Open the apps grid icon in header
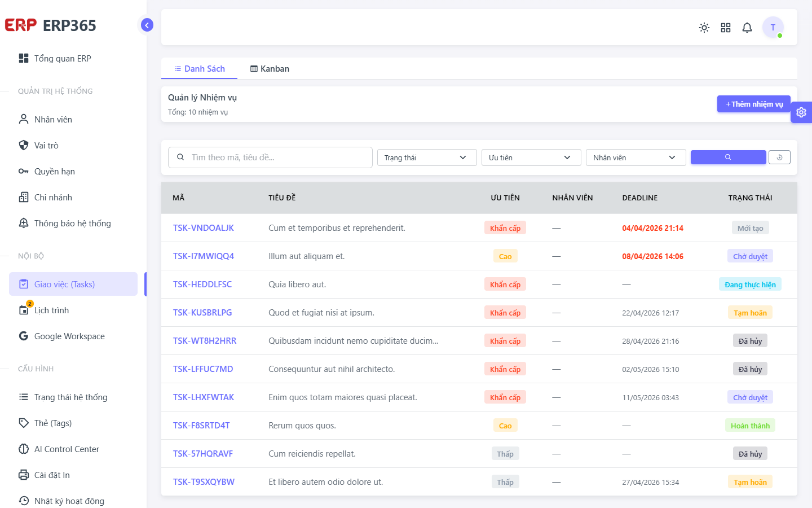Screen dimensions: 812x508 (726, 28)
